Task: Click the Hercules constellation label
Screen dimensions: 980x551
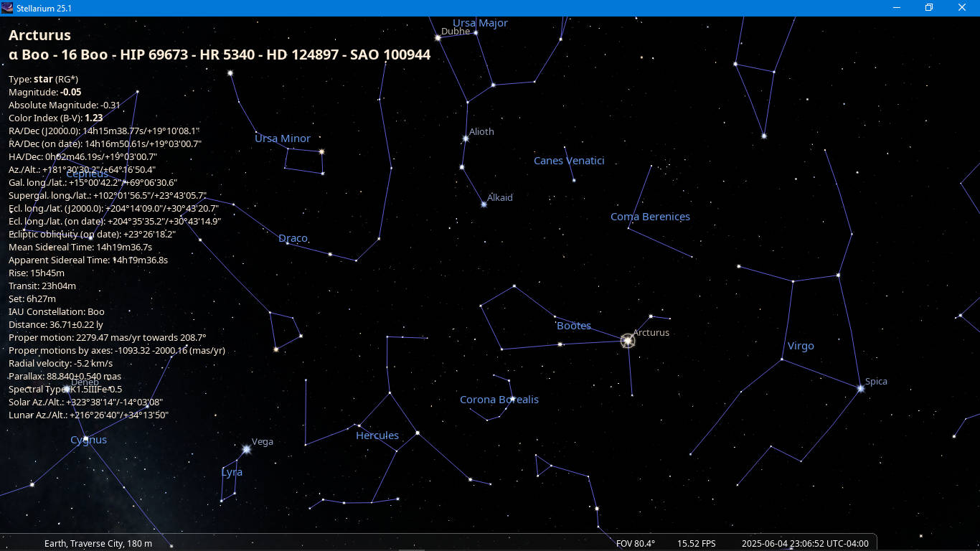Action: pos(377,435)
